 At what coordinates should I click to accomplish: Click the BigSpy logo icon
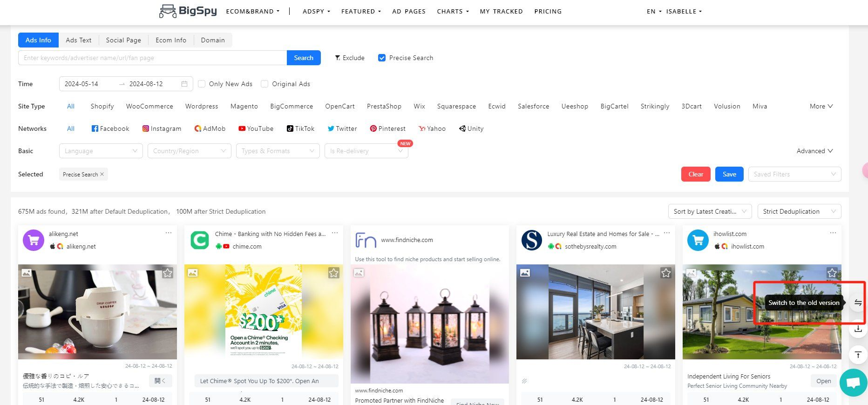point(168,11)
